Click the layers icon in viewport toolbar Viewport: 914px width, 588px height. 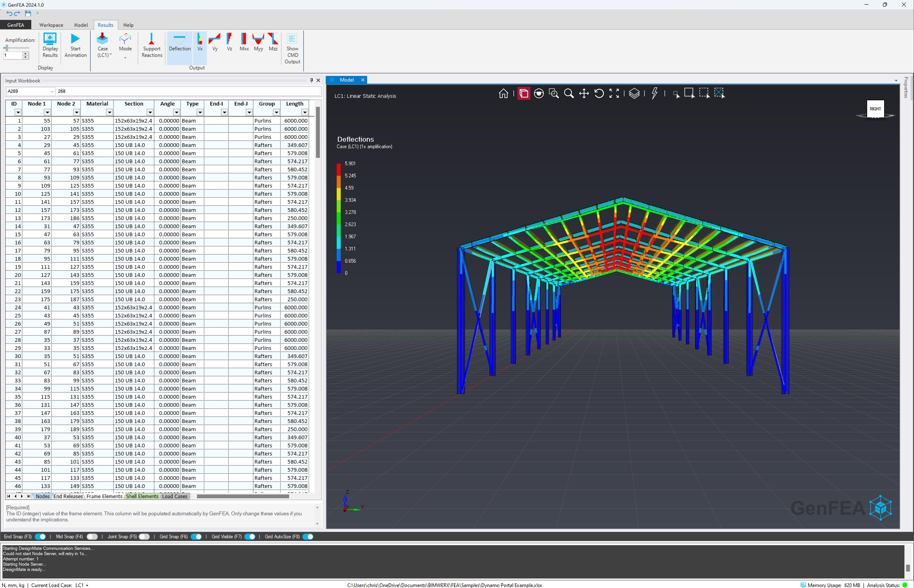pyautogui.click(x=634, y=94)
